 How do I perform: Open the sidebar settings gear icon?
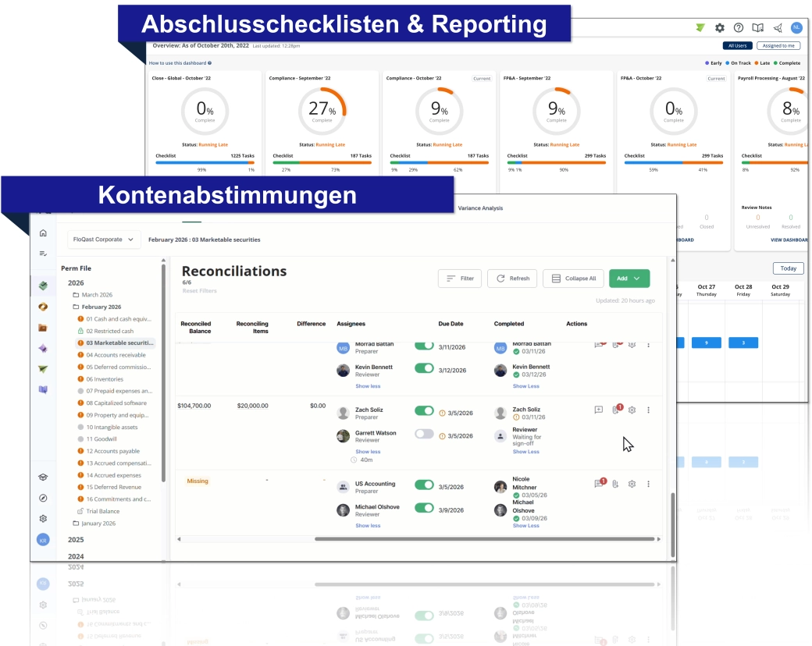tap(43, 518)
